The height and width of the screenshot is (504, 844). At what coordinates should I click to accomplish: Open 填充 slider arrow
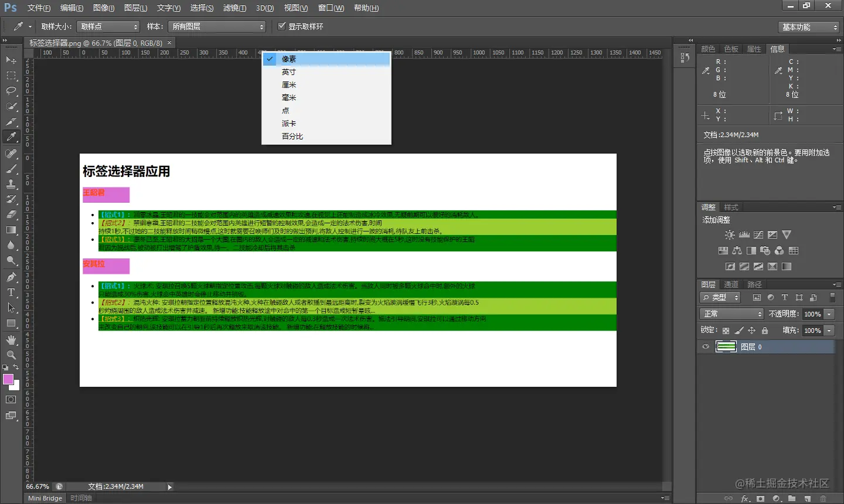(x=829, y=331)
